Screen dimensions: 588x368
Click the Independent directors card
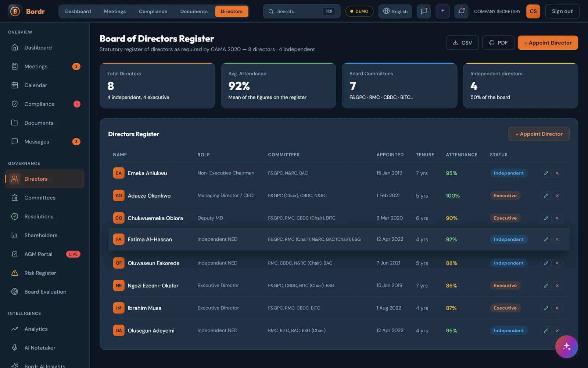(520, 85)
